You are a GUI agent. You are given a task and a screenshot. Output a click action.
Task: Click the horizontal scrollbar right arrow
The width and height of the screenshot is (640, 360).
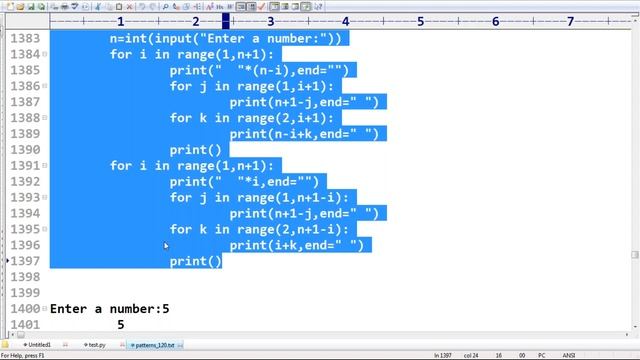click(x=627, y=335)
